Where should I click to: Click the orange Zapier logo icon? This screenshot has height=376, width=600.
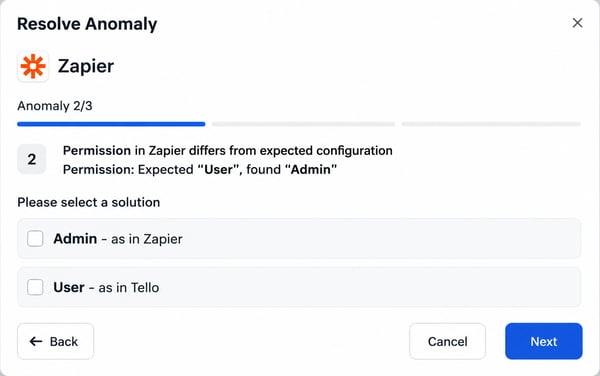click(33, 66)
